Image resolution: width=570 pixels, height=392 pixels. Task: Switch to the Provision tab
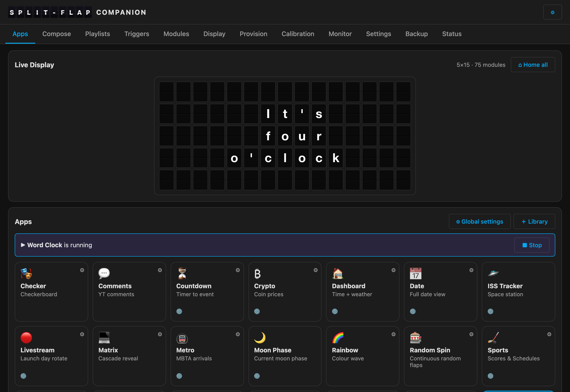(253, 34)
